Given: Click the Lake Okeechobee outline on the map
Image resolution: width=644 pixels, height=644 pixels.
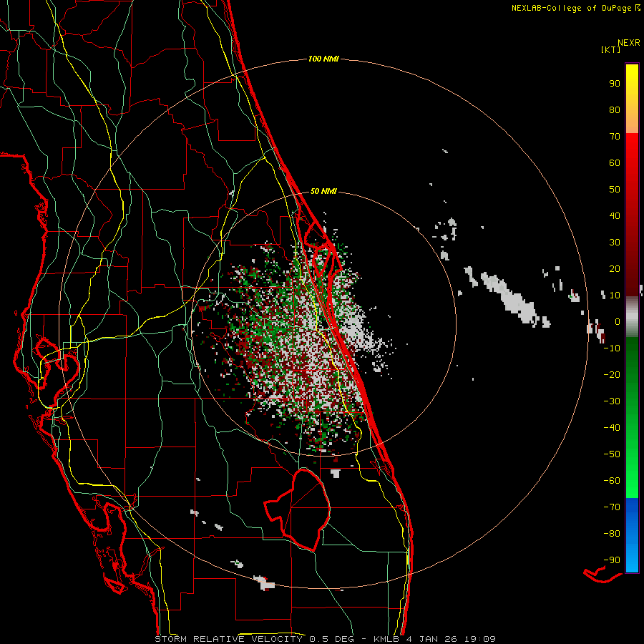Looking at the screenshot, I should [x=297, y=510].
